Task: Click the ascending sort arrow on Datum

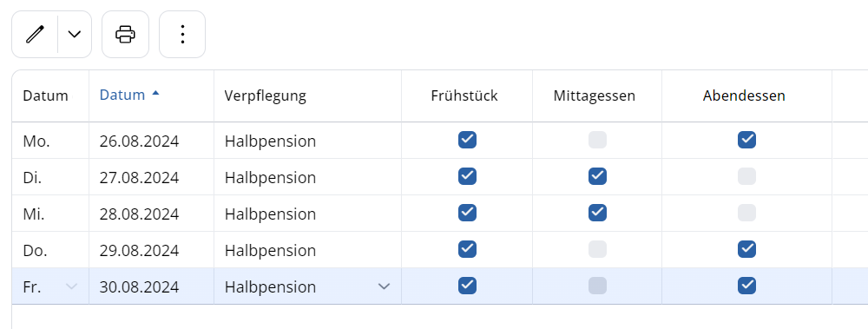Action: coord(155,94)
